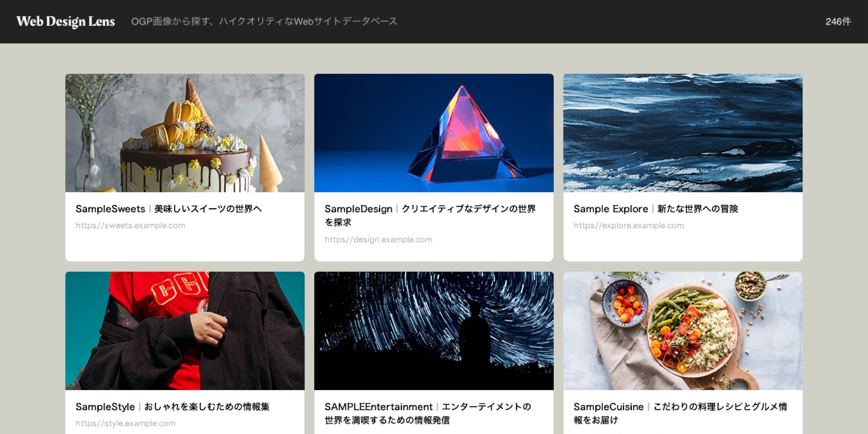Click the 246件 count in header
868x434 pixels.
838,22
